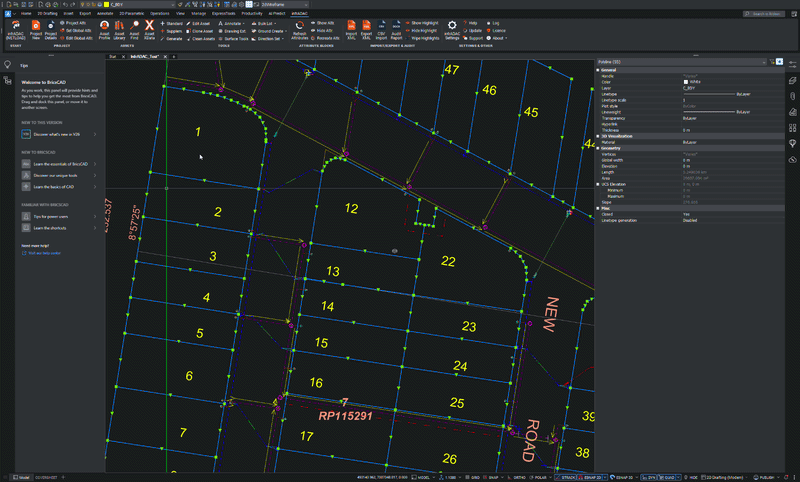Click the Edit Asset tool
800x482 pixels.
pyautogui.click(x=198, y=23)
